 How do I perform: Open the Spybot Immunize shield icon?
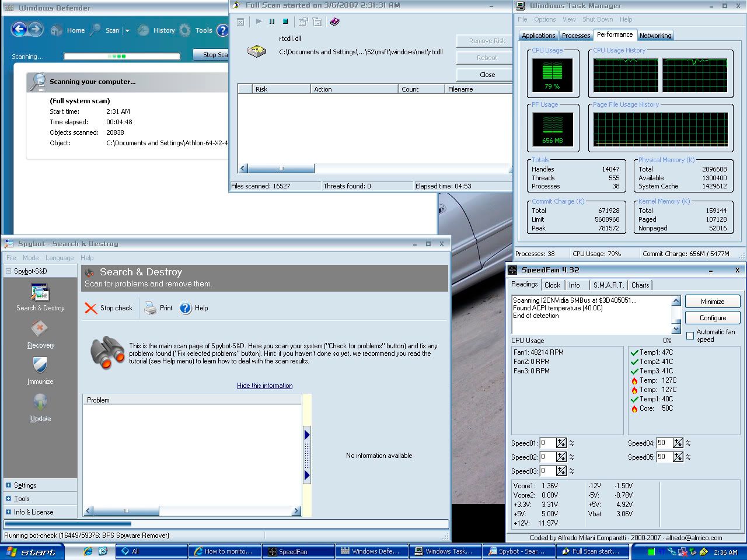pyautogui.click(x=40, y=365)
